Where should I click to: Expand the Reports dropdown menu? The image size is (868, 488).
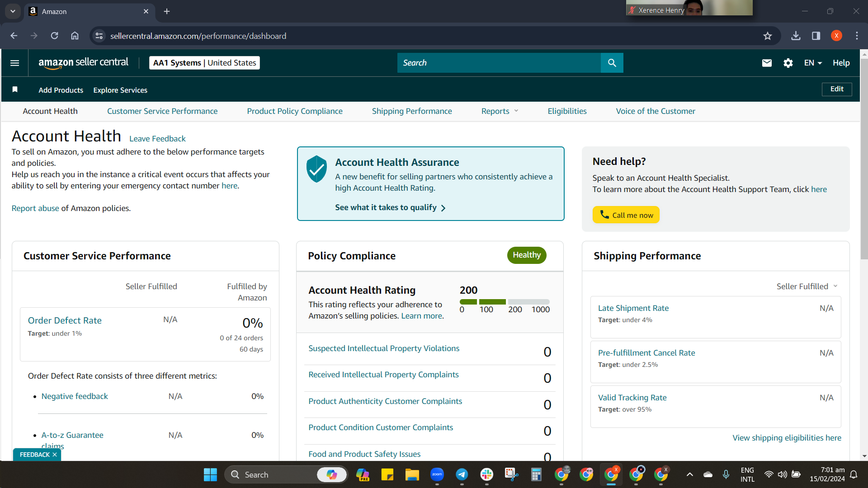(500, 111)
